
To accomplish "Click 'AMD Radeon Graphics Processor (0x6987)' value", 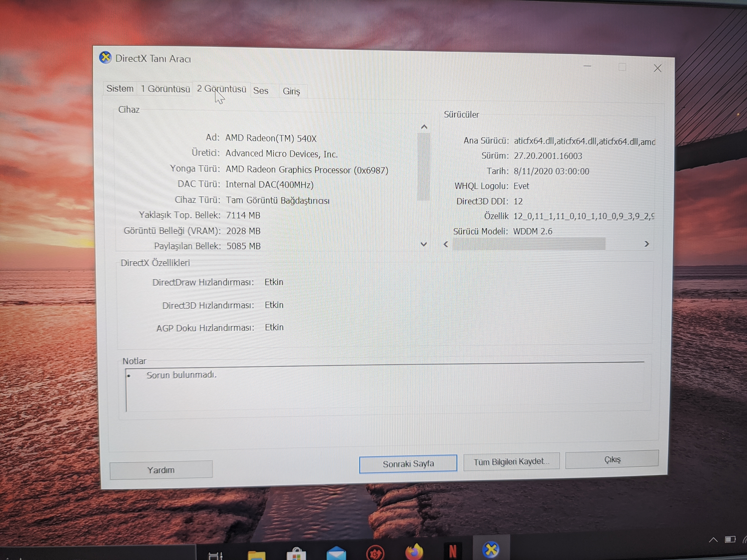I will pos(307,170).
